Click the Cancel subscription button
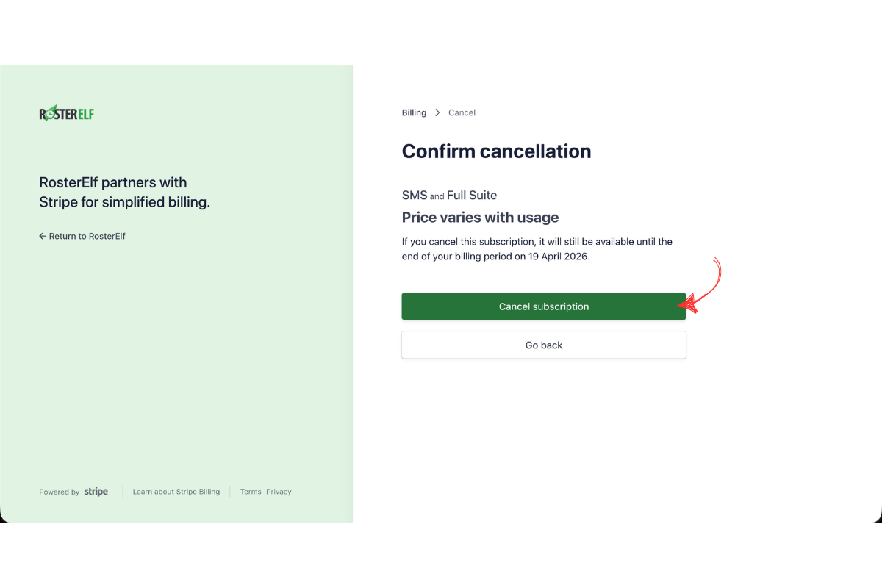 coord(543,306)
